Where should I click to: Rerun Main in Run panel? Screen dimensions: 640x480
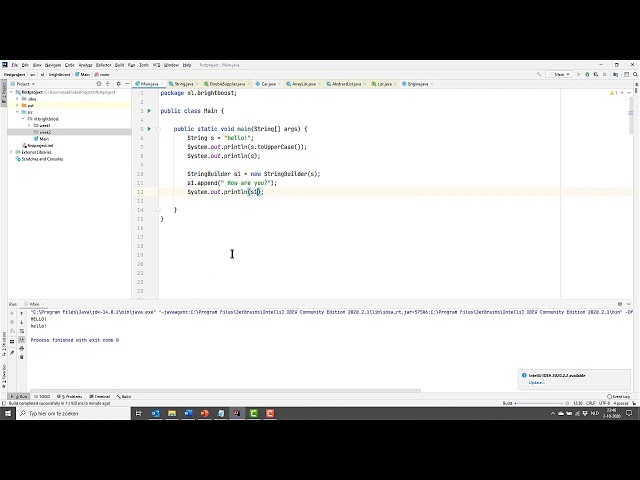(12, 313)
